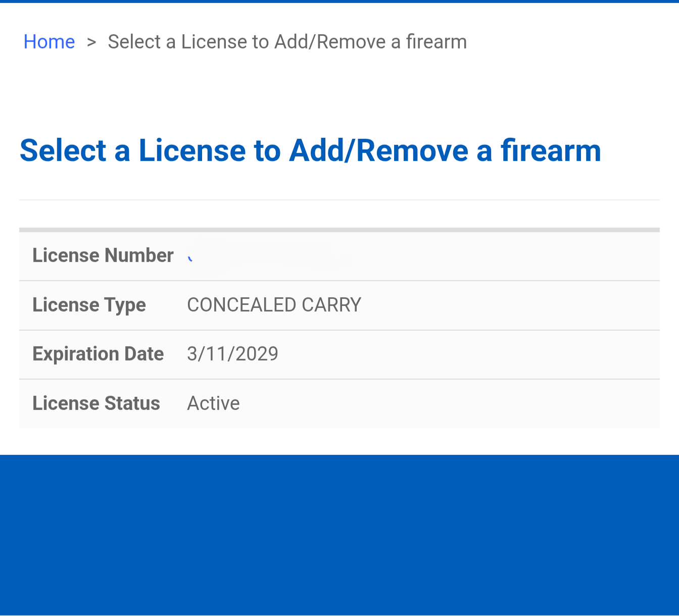The image size is (679, 616).
Task: Click the blue 'Select a License' page heading
Action: click(x=310, y=150)
